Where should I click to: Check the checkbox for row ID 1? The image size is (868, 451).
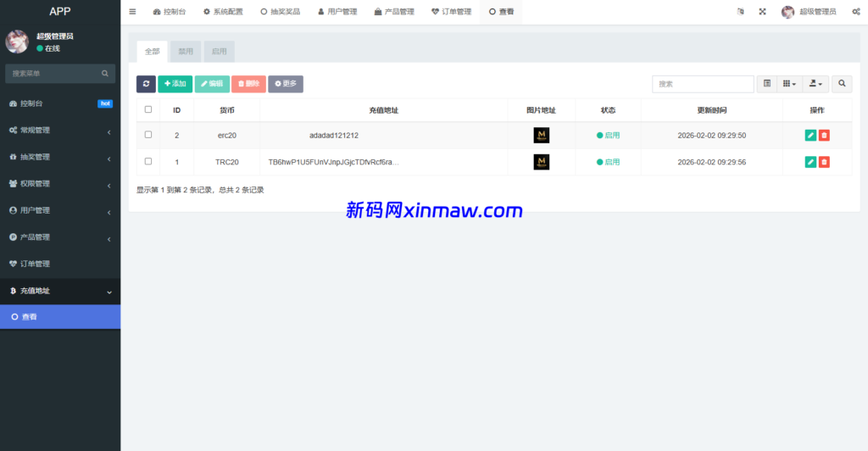click(x=147, y=161)
